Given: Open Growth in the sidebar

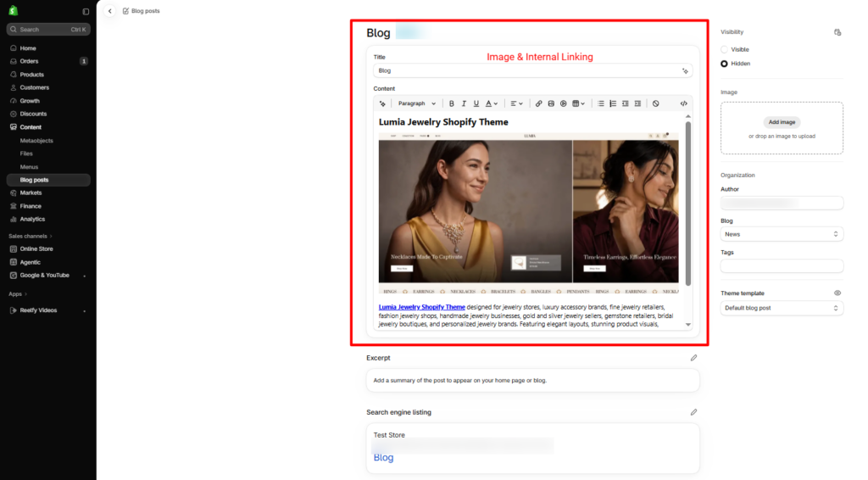Looking at the screenshot, I should [48, 101].
